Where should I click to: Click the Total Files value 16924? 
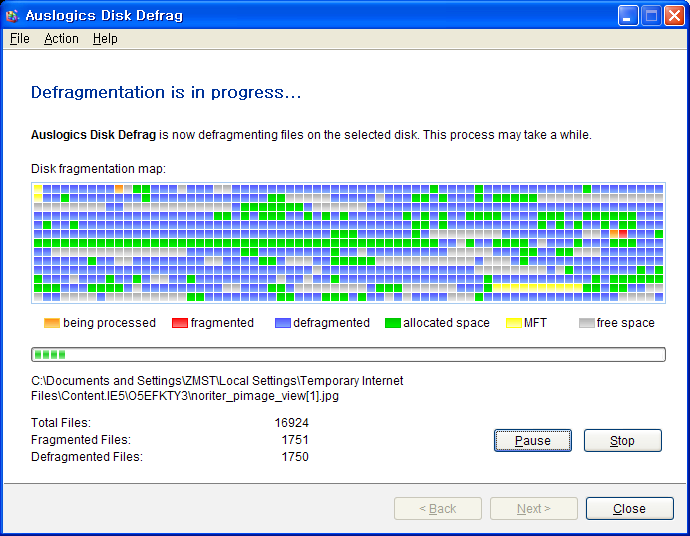coord(291,423)
